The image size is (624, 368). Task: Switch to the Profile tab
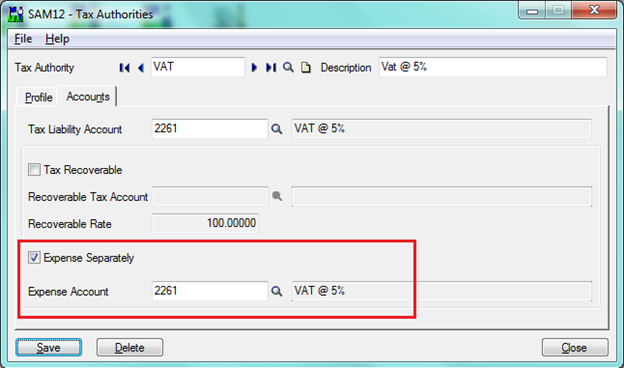pyautogui.click(x=39, y=97)
